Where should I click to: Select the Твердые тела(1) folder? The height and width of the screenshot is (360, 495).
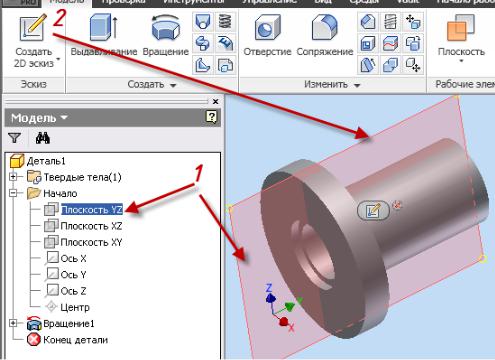(x=74, y=177)
